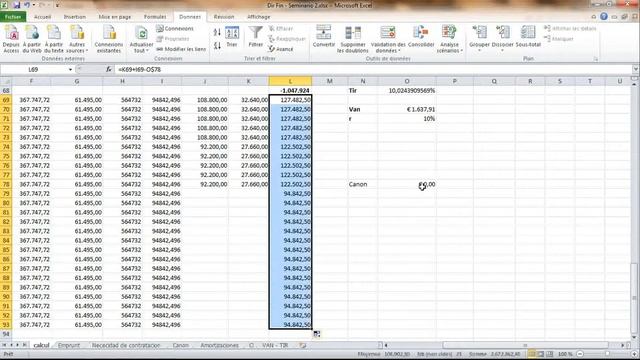
Task: Click next sheet navigation arrow
Action: point(18,345)
